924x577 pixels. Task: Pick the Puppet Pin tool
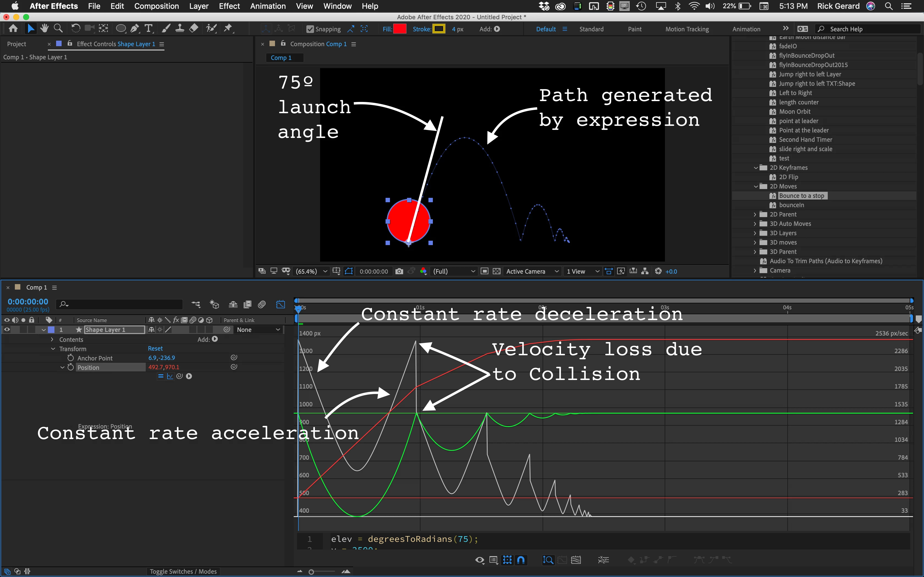tap(228, 28)
